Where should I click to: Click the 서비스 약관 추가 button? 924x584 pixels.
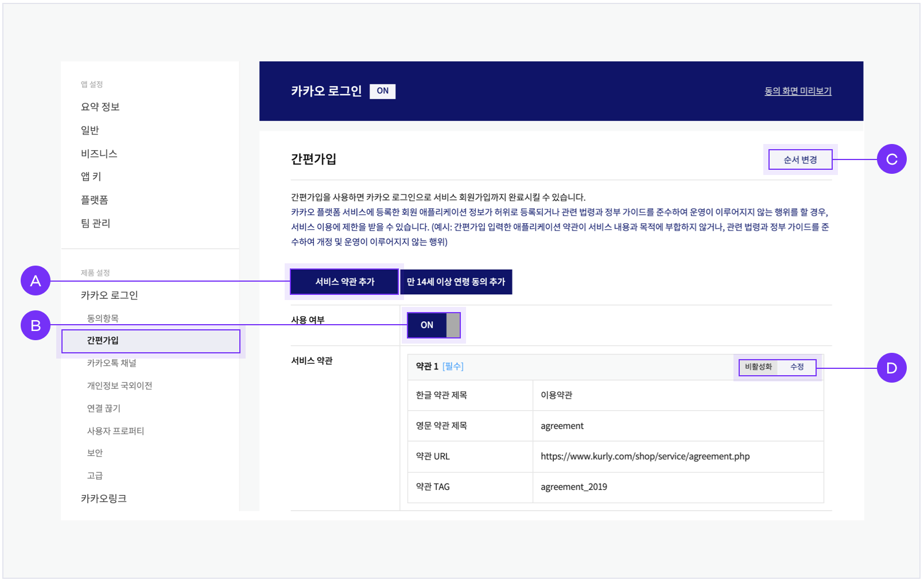(x=344, y=282)
